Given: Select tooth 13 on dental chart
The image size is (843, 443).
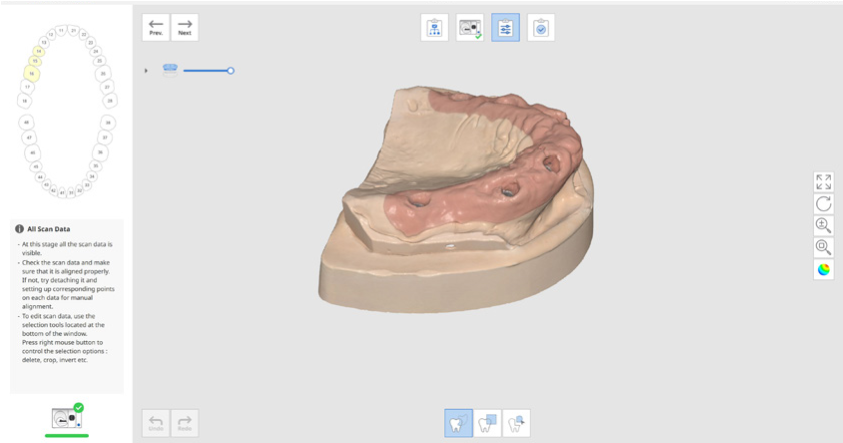Looking at the screenshot, I should point(44,42).
